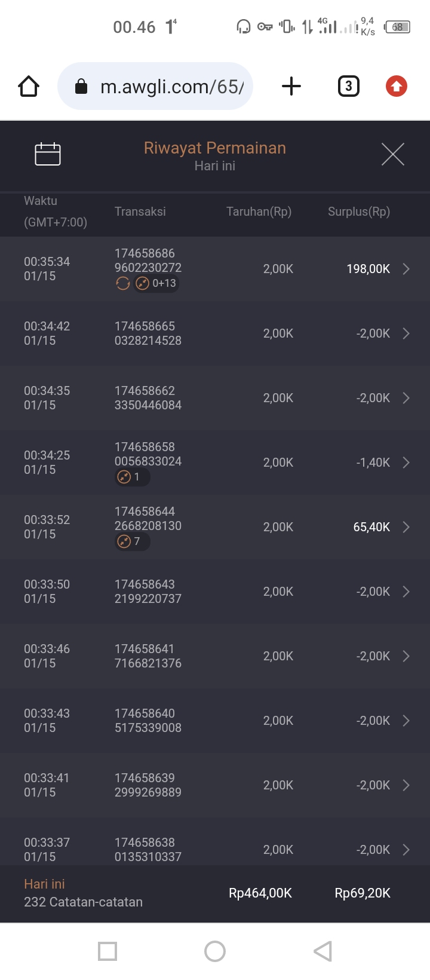Image resolution: width=430 pixels, height=980 pixels.
Task: Open the tab switcher showing 3 tabs
Action: point(349,87)
